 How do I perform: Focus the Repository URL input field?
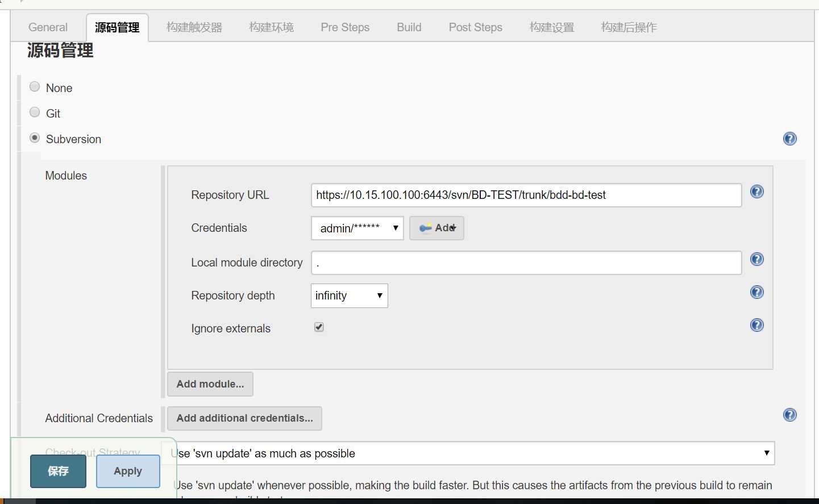coord(526,195)
